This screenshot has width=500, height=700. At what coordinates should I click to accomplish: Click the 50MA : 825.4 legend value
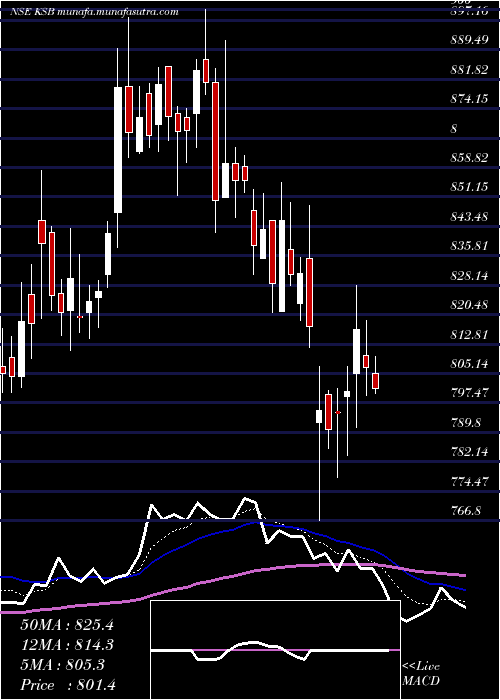pos(67,625)
